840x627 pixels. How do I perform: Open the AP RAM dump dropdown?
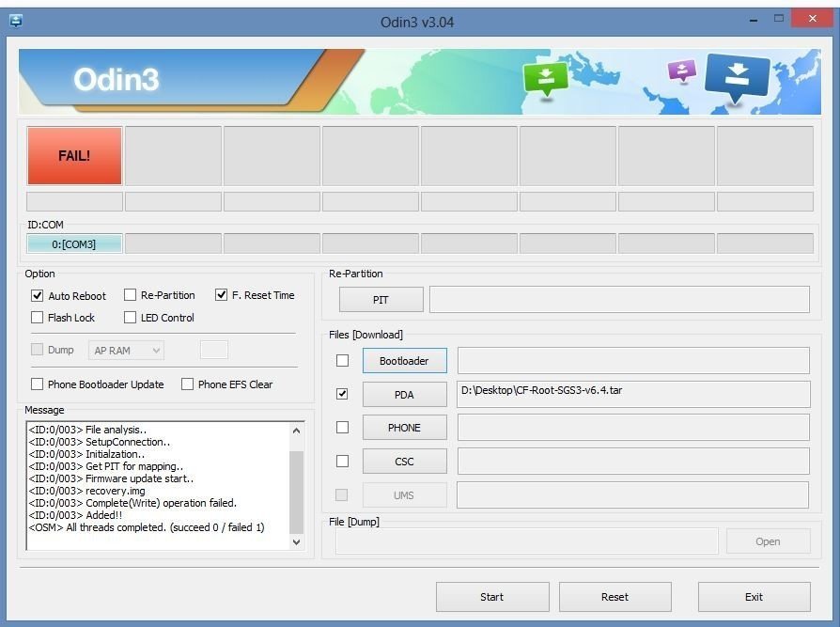pyautogui.click(x=126, y=351)
